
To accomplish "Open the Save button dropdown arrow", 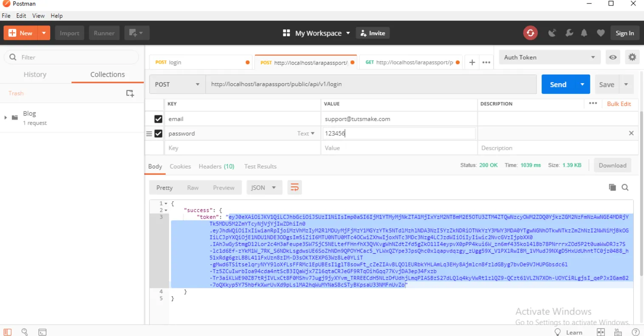I will click(x=626, y=84).
